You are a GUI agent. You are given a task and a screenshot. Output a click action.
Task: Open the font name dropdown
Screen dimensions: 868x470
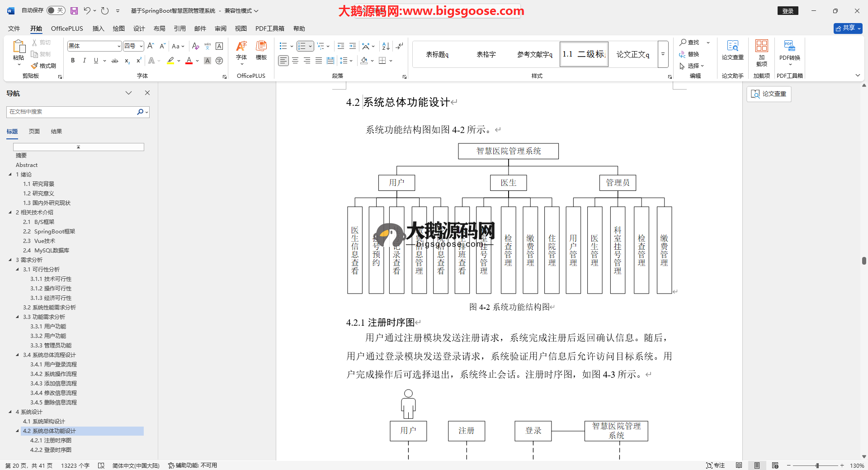(x=119, y=46)
